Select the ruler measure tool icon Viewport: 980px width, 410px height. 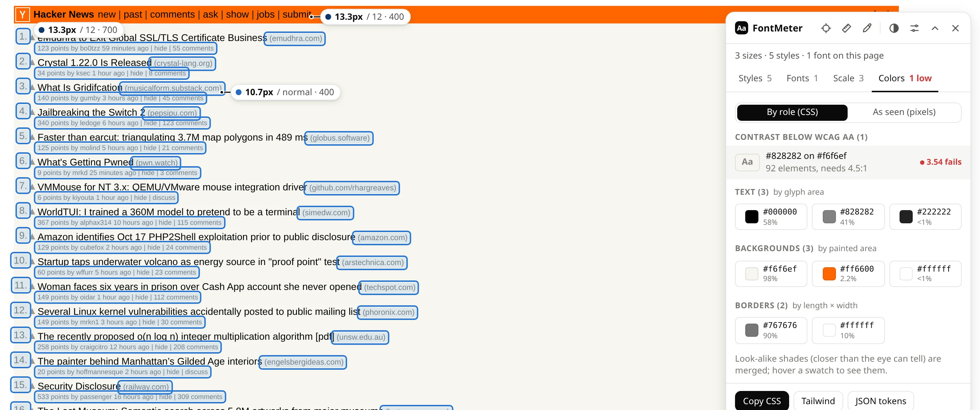coord(846,28)
